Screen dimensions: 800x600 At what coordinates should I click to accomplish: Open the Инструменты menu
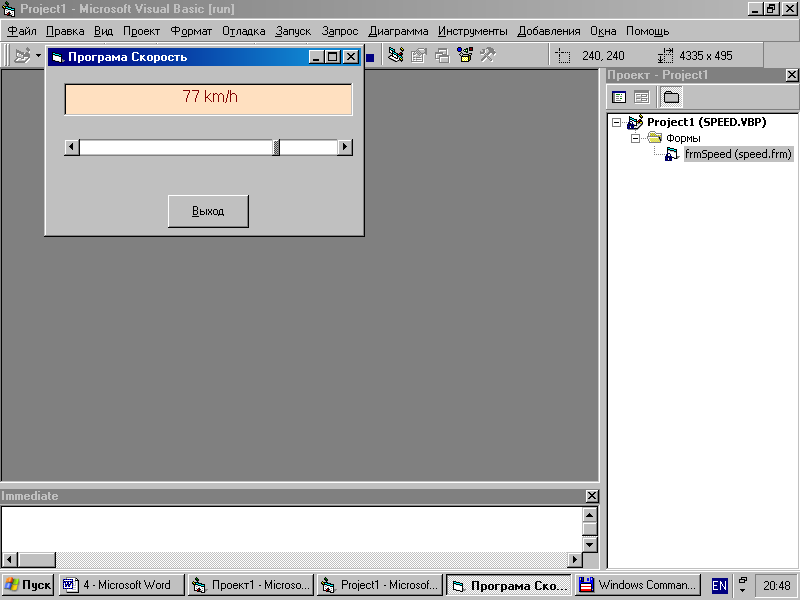472,31
